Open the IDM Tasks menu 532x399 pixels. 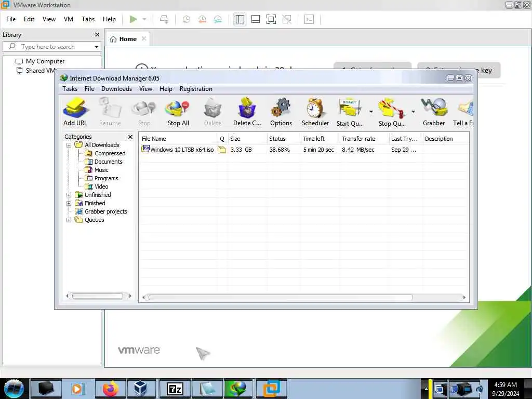pyautogui.click(x=70, y=89)
